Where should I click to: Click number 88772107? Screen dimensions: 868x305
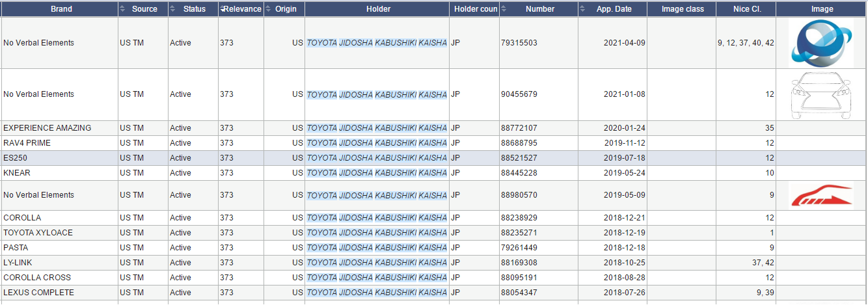(x=519, y=128)
